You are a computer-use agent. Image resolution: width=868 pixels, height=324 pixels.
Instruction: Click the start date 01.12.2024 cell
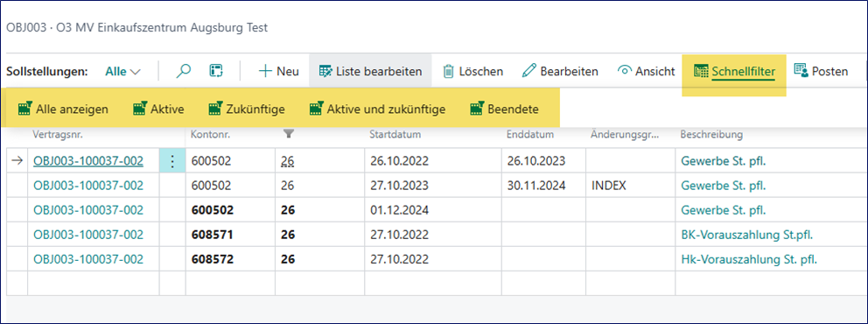pyautogui.click(x=433, y=210)
